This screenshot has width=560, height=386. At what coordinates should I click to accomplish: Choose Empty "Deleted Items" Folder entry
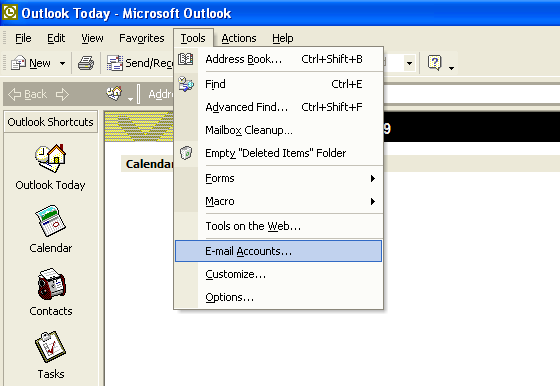(x=279, y=153)
